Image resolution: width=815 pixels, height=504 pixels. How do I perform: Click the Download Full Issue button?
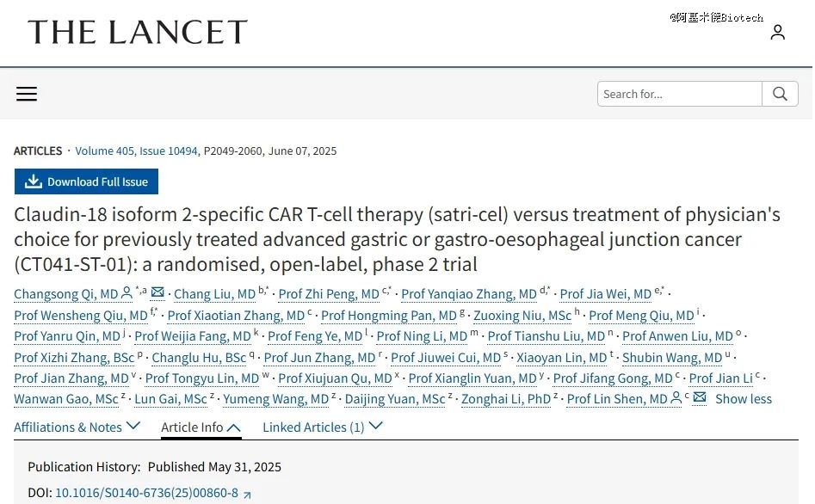(x=86, y=181)
